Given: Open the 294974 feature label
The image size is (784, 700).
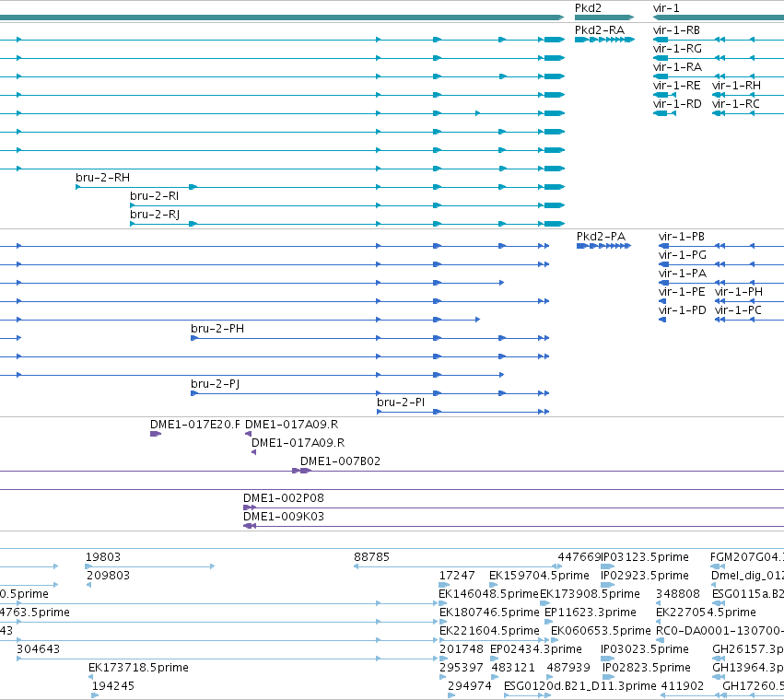Looking at the screenshot, I should click(x=470, y=686).
